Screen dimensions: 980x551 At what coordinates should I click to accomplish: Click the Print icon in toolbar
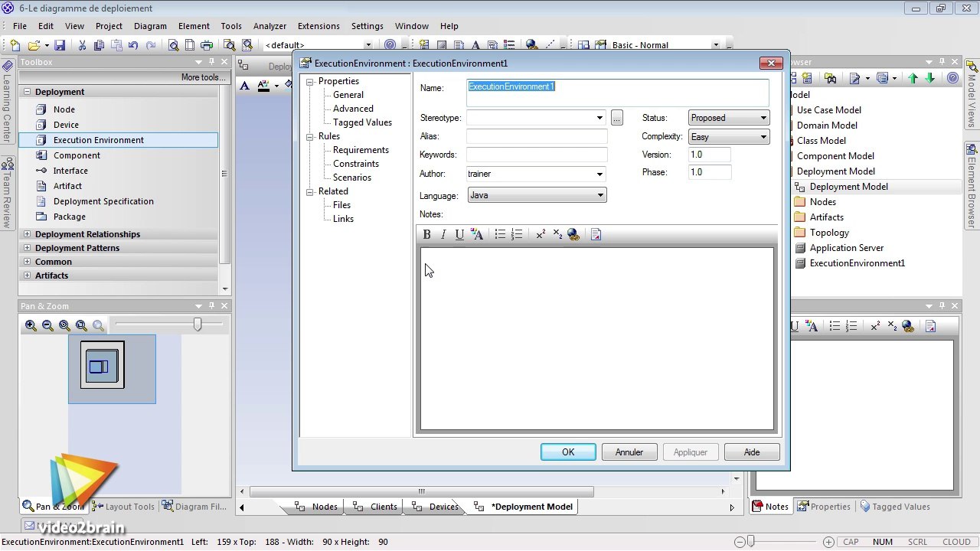[x=206, y=45]
